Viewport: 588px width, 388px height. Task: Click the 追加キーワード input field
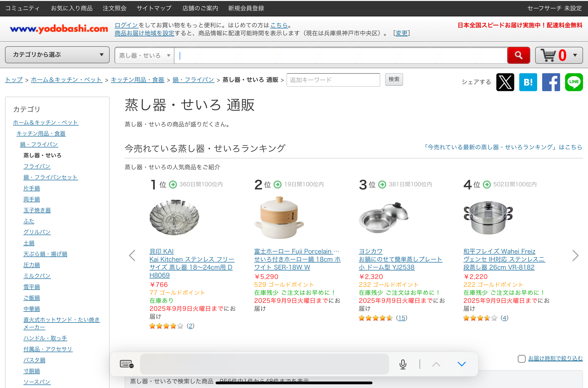point(333,80)
